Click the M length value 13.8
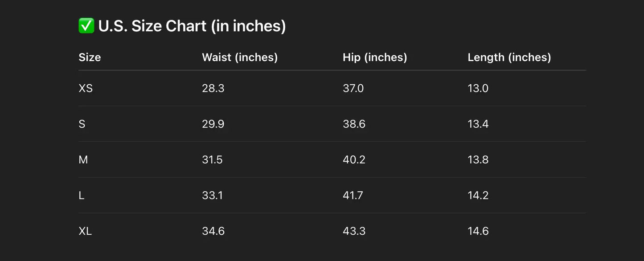 point(478,160)
